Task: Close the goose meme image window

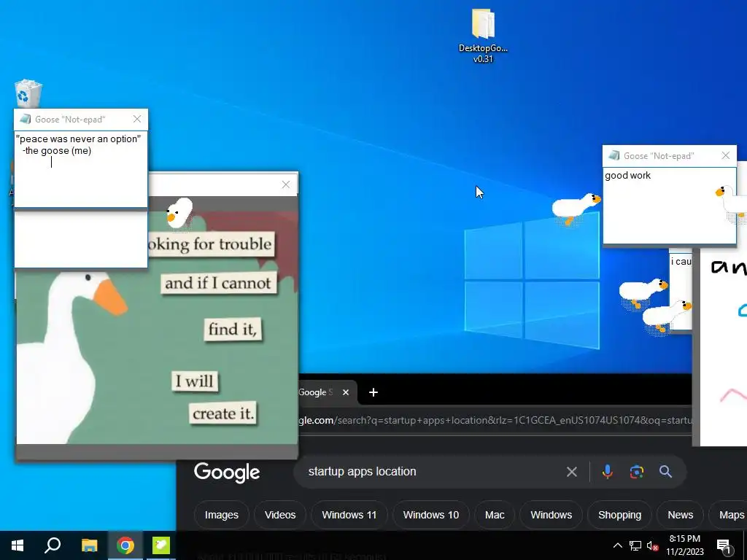Action: [x=286, y=184]
